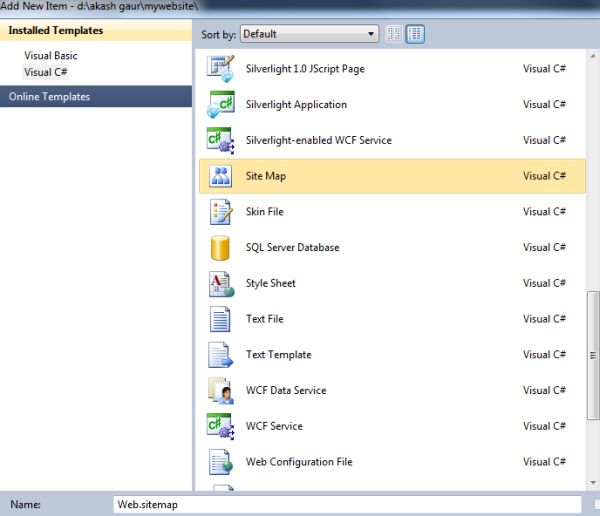Viewport: 600px width, 516px height.
Task: Select the Skin File template name
Action: click(264, 212)
